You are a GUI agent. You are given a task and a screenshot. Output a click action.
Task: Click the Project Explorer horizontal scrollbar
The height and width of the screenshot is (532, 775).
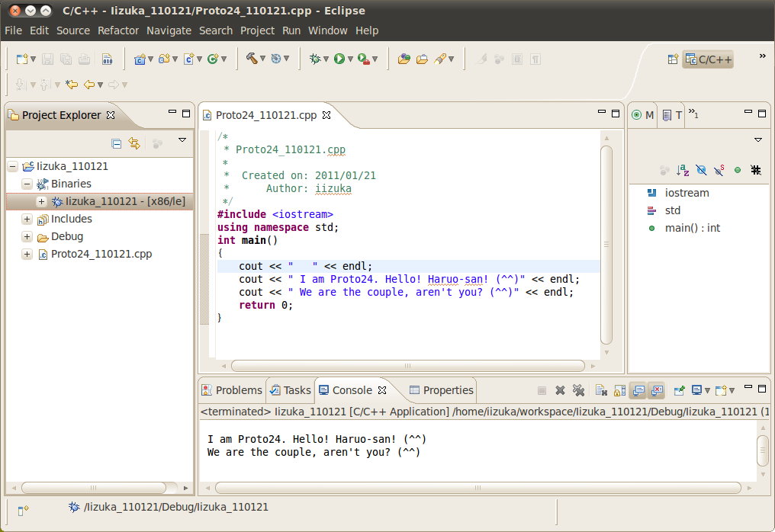point(93,488)
